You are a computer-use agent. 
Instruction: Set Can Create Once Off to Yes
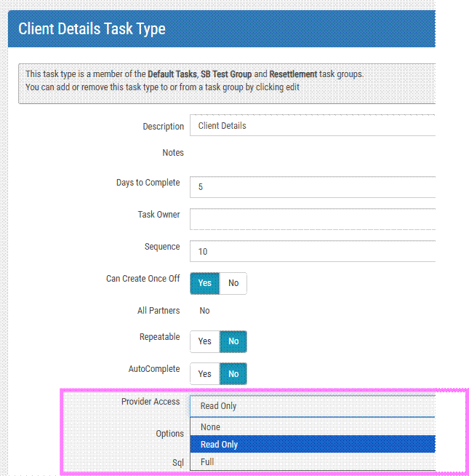pos(205,283)
